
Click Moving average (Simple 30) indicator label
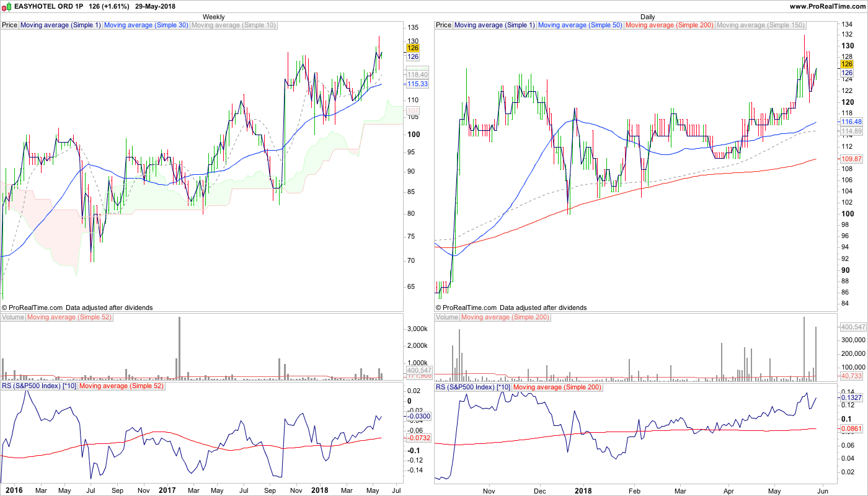point(146,25)
